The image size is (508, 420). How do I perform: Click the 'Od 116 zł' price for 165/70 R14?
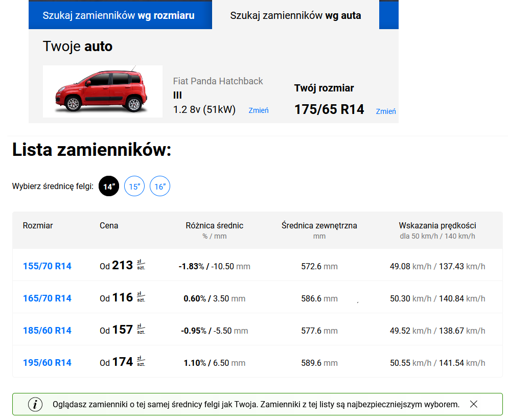(x=123, y=298)
